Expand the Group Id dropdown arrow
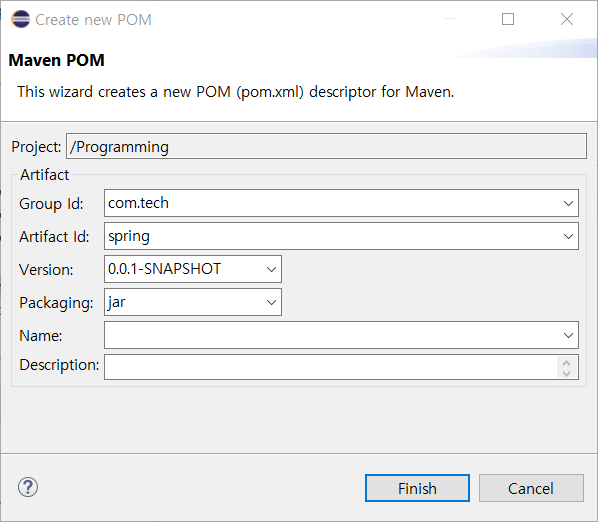The image size is (598, 522). [x=568, y=203]
